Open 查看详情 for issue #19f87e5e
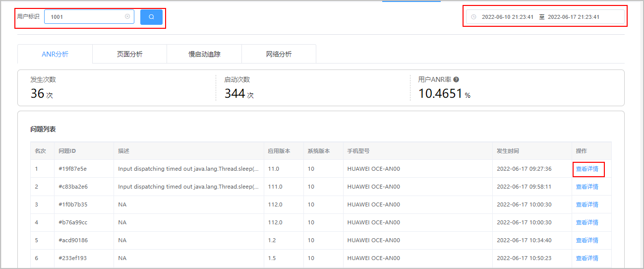 587,169
